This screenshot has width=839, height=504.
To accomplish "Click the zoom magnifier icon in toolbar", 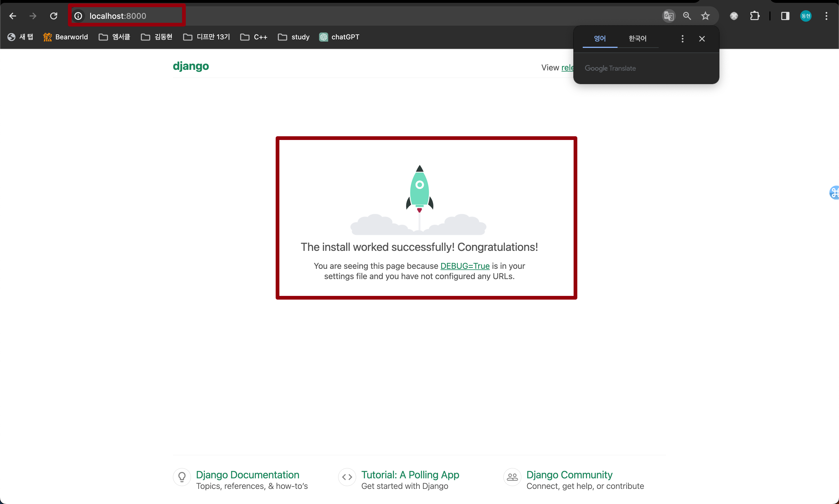I will click(x=687, y=16).
